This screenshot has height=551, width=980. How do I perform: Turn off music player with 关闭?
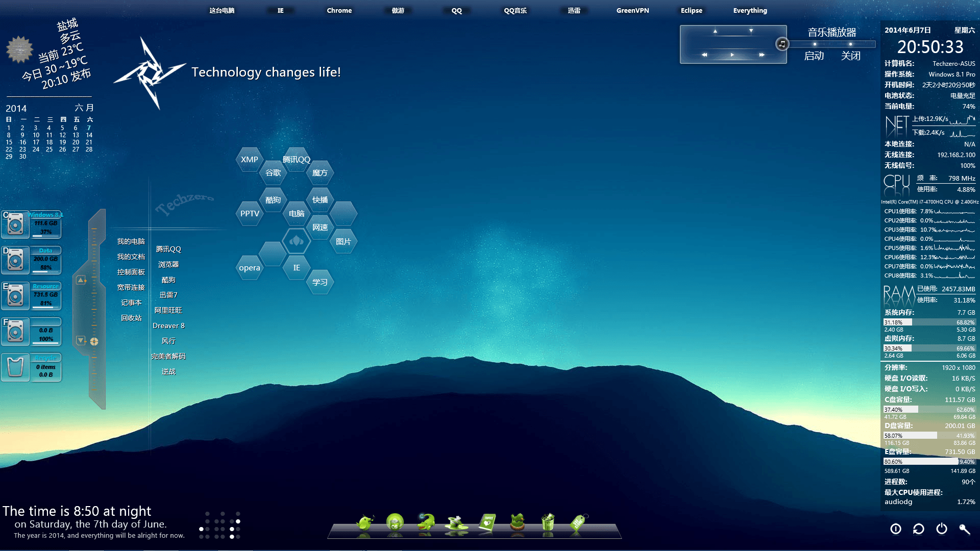[x=851, y=56]
